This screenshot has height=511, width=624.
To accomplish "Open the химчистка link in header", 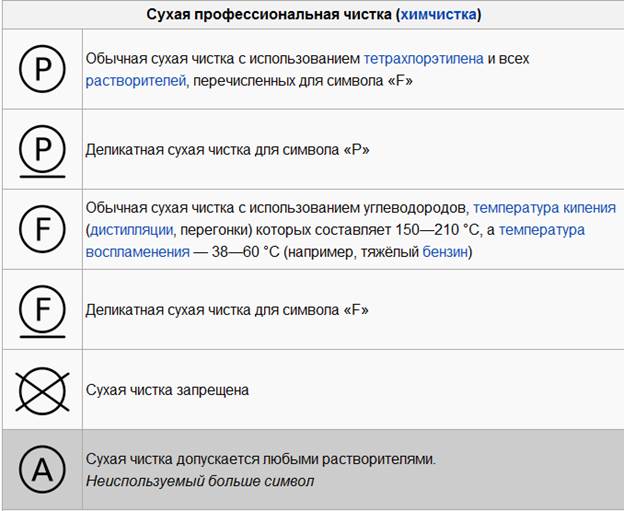I will 438,14.
